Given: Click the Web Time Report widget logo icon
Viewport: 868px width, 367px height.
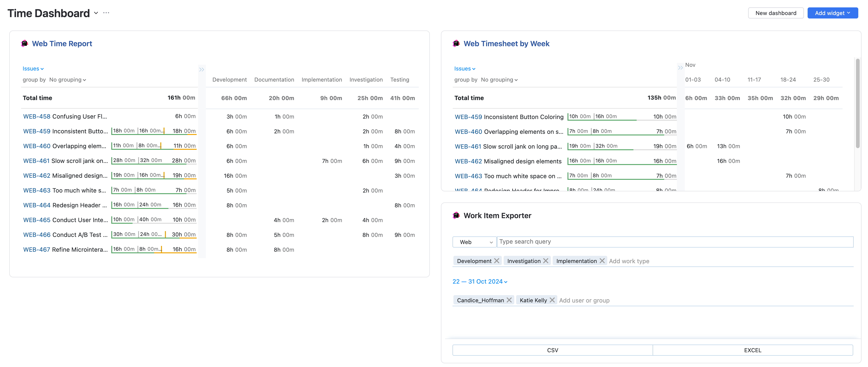Looking at the screenshot, I should (25, 43).
